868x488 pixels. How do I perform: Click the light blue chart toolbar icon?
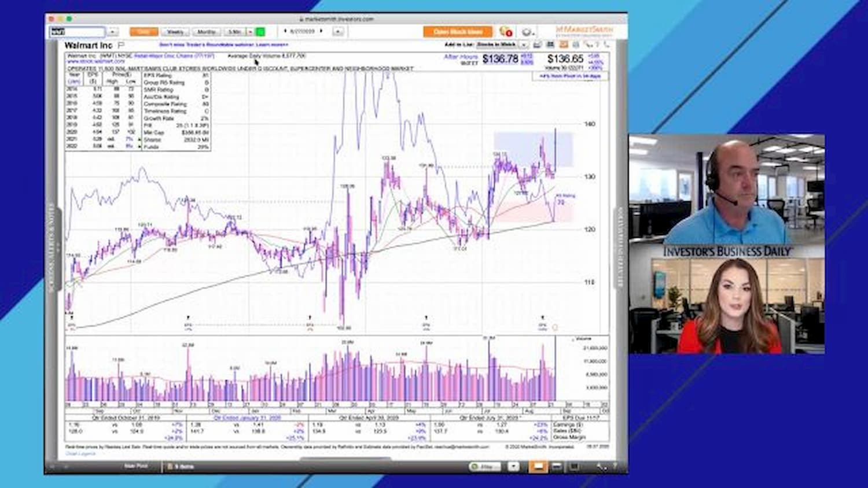pyautogui.click(x=576, y=45)
